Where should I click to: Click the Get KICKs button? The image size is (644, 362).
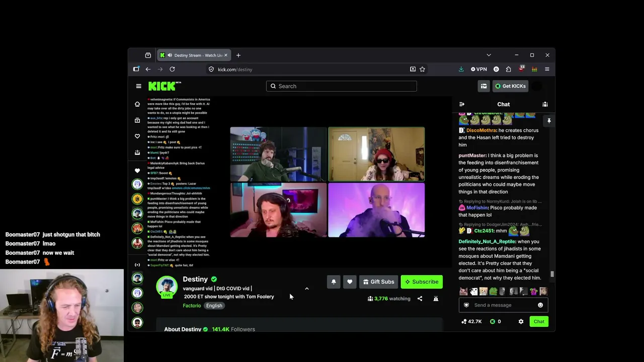click(x=510, y=86)
